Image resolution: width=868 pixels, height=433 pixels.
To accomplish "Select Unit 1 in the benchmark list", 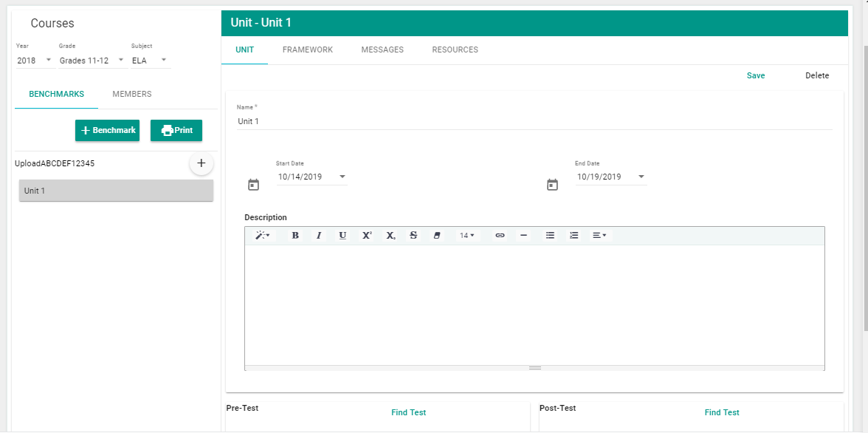I will coord(117,190).
